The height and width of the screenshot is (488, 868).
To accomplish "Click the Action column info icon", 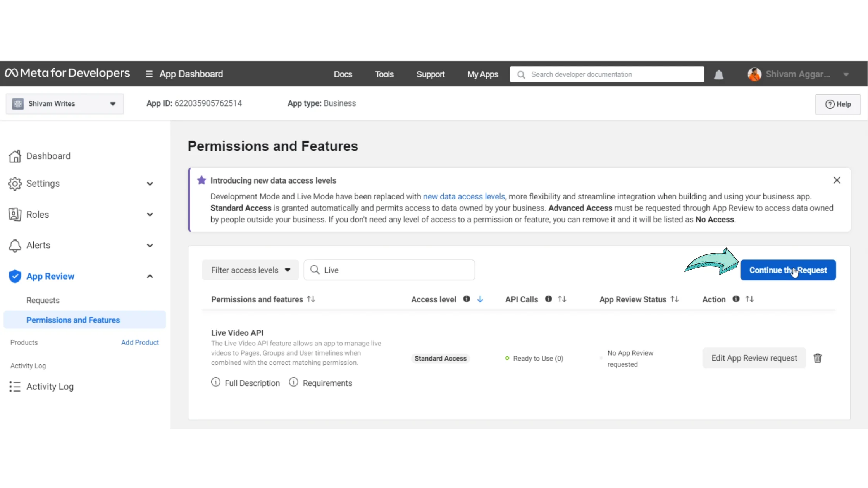I will [736, 299].
